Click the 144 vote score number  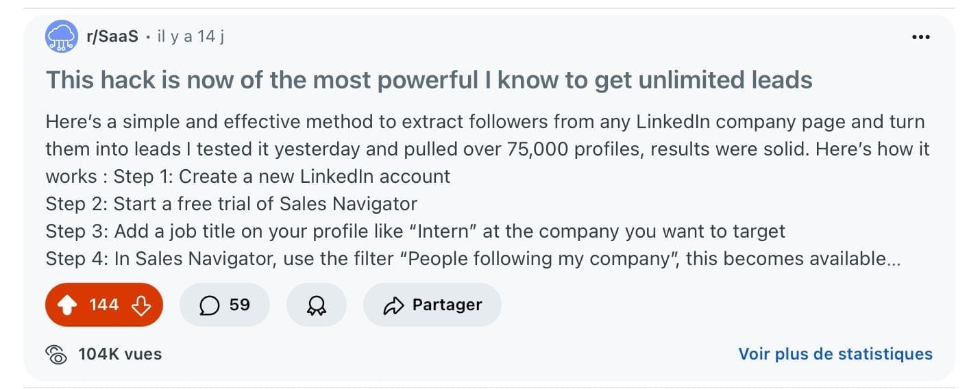(x=103, y=305)
